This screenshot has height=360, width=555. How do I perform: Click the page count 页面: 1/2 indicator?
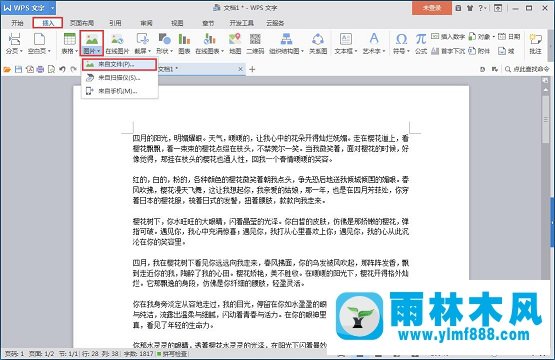pyautogui.click(x=41, y=353)
